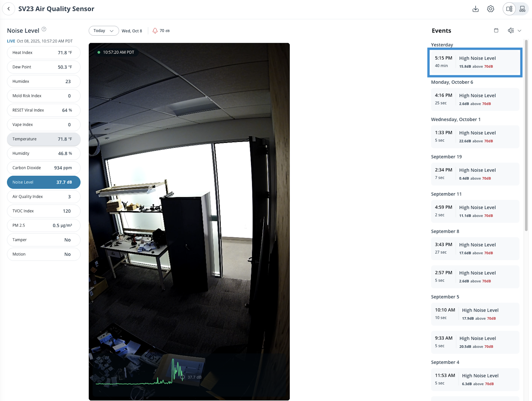Switch to split panel layout view
The width and height of the screenshot is (532, 401).
509,9
